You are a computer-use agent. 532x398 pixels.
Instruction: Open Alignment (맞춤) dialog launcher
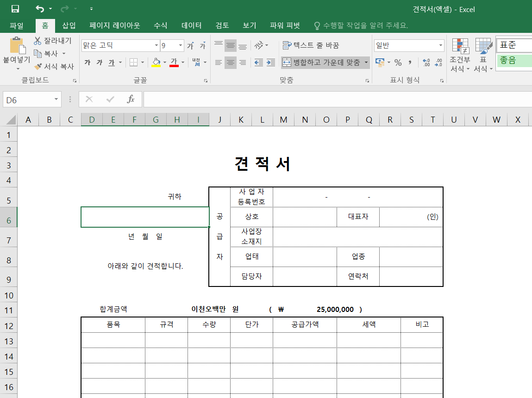[x=368, y=81]
